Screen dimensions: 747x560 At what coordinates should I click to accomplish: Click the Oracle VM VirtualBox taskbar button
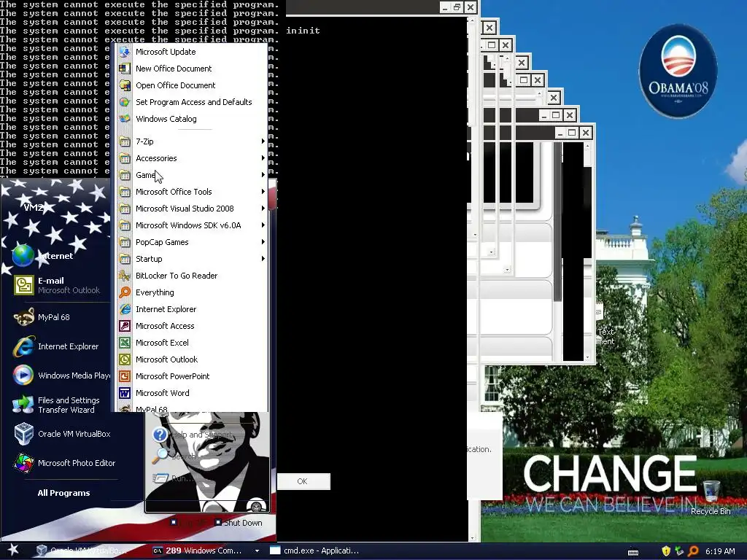click(83, 551)
